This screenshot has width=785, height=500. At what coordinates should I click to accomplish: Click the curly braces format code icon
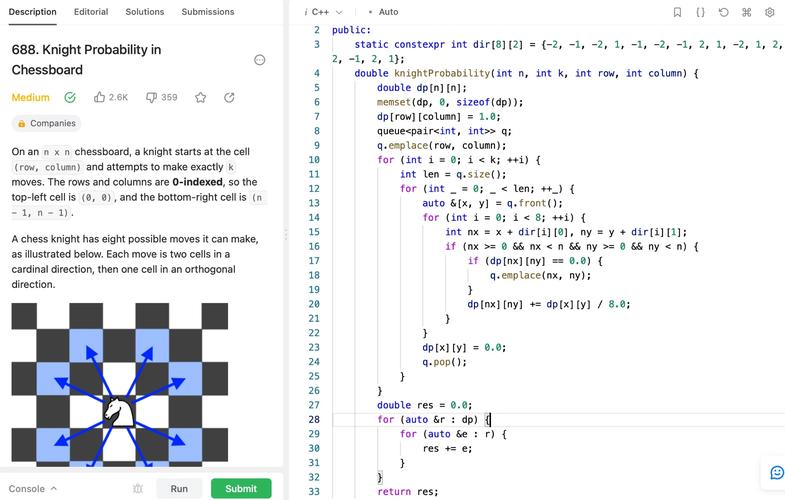click(x=700, y=12)
